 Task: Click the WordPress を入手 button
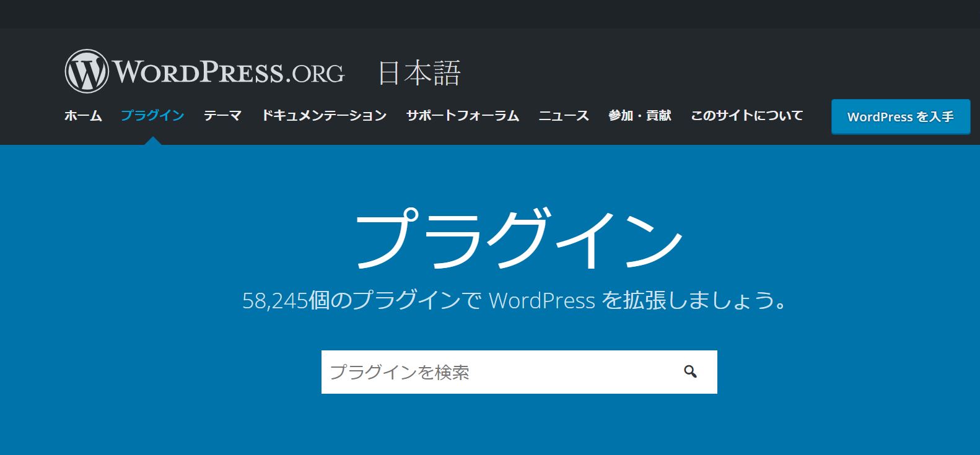[x=901, y=116]
